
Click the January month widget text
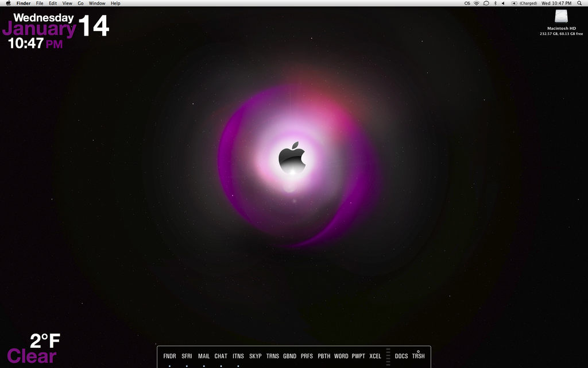[x=40, y=29]
